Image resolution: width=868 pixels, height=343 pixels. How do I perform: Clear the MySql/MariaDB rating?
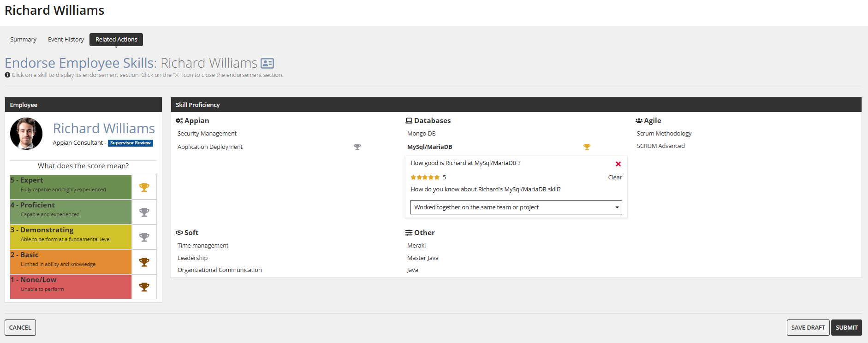(x=615, y=177)
